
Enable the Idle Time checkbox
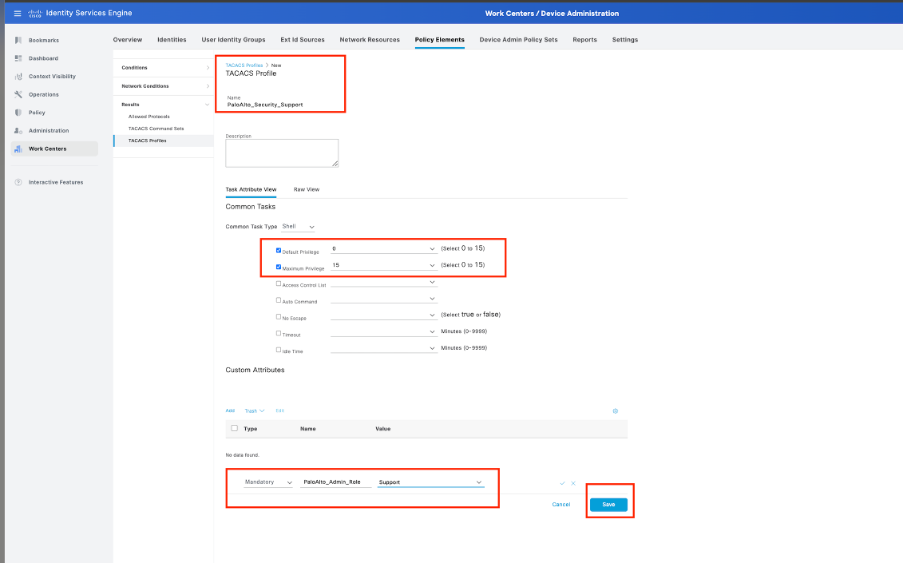click(278, 349)
